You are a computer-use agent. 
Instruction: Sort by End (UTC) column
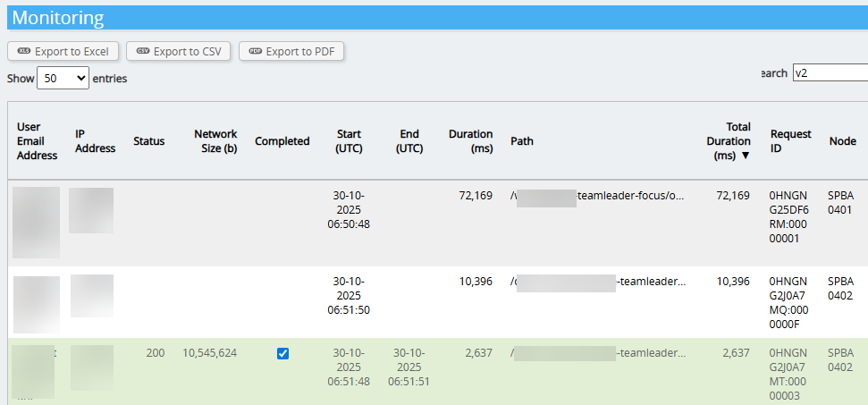pos(409,141)
